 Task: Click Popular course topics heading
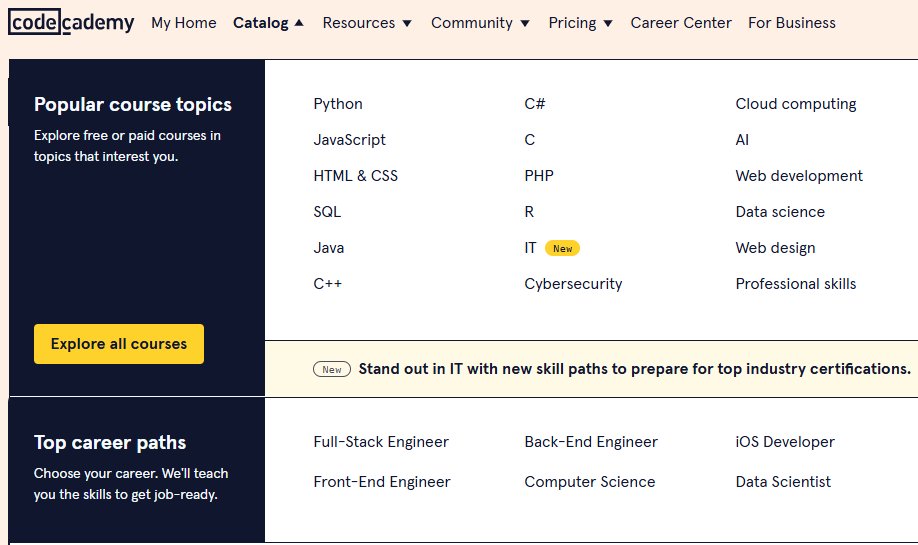(x=133, y=104)
